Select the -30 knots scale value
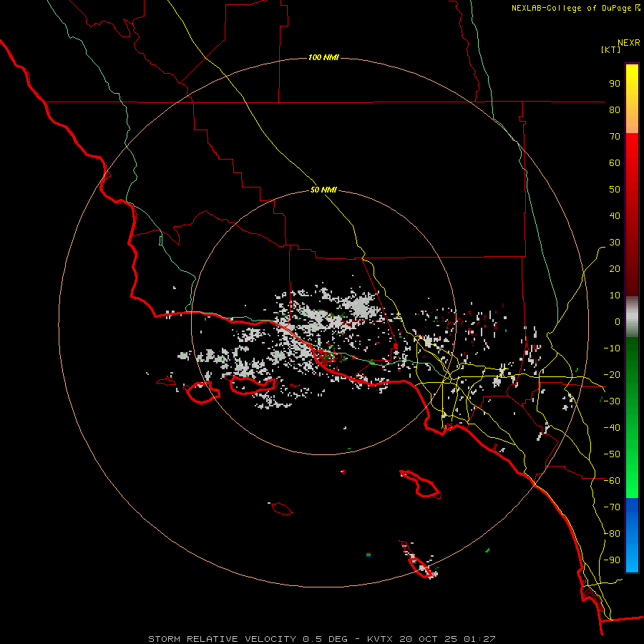Screen dimensions: 644x644 pyautogui.click(x=612, y=401)
